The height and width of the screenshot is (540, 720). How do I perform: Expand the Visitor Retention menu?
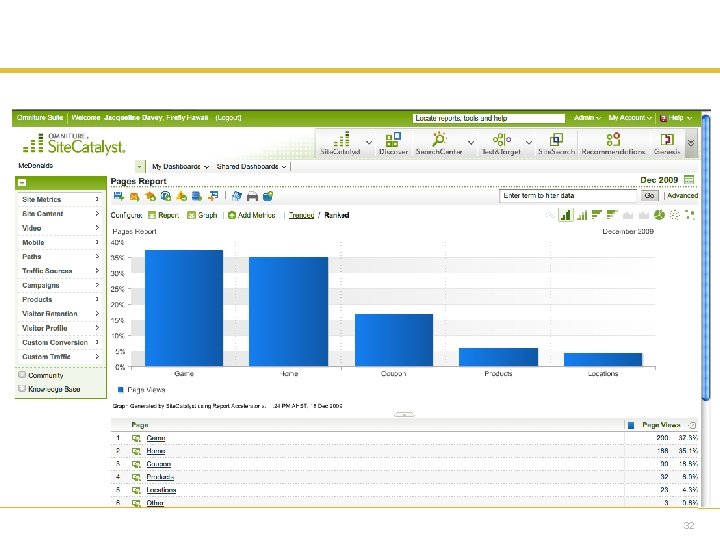[x=61, y=314]
